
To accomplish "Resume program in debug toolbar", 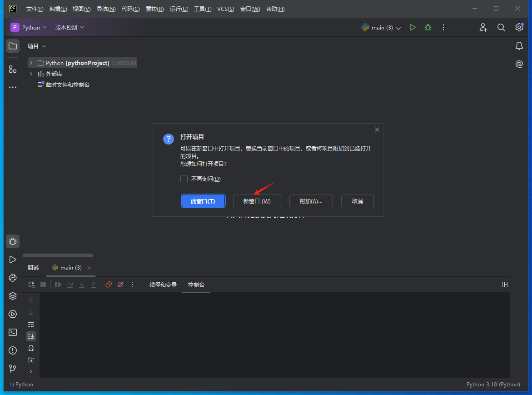I will tap(58, 285).
